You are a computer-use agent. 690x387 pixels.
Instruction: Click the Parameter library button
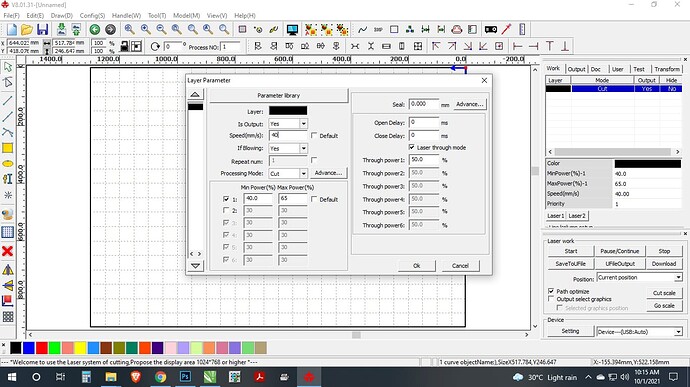(279, 96)
